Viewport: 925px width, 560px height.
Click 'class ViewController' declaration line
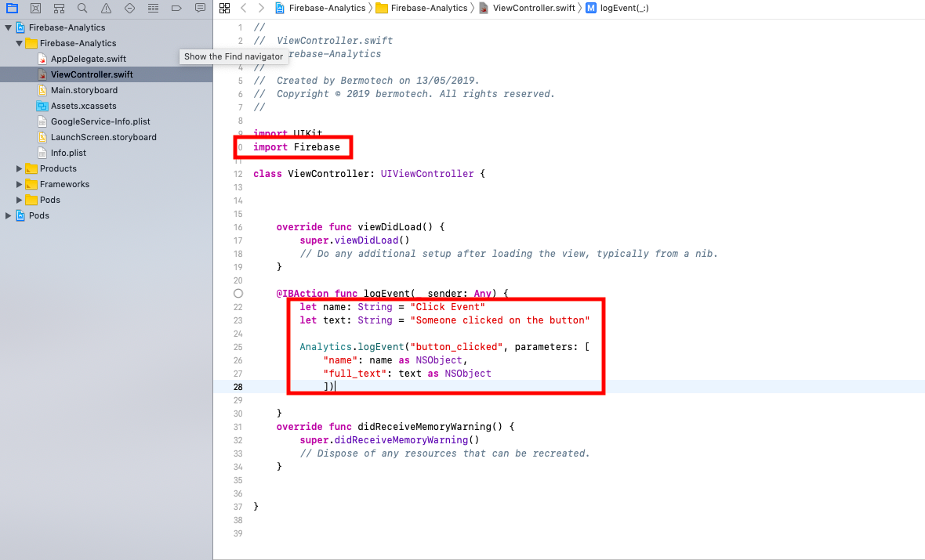click(x=369, y=174)
